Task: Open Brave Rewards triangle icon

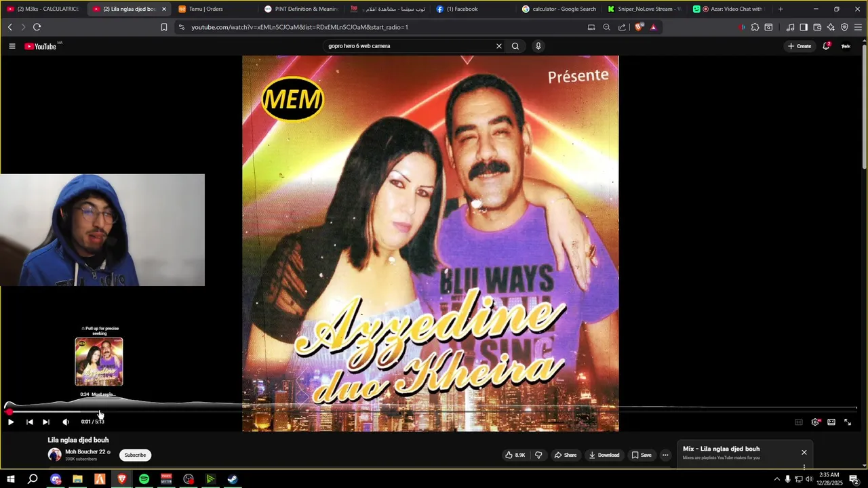Action: click(x=654, y=27)
